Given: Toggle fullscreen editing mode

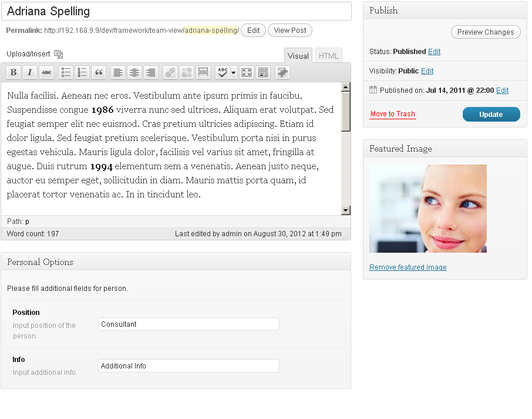Looking at the screenshot, I should (247, 72).
